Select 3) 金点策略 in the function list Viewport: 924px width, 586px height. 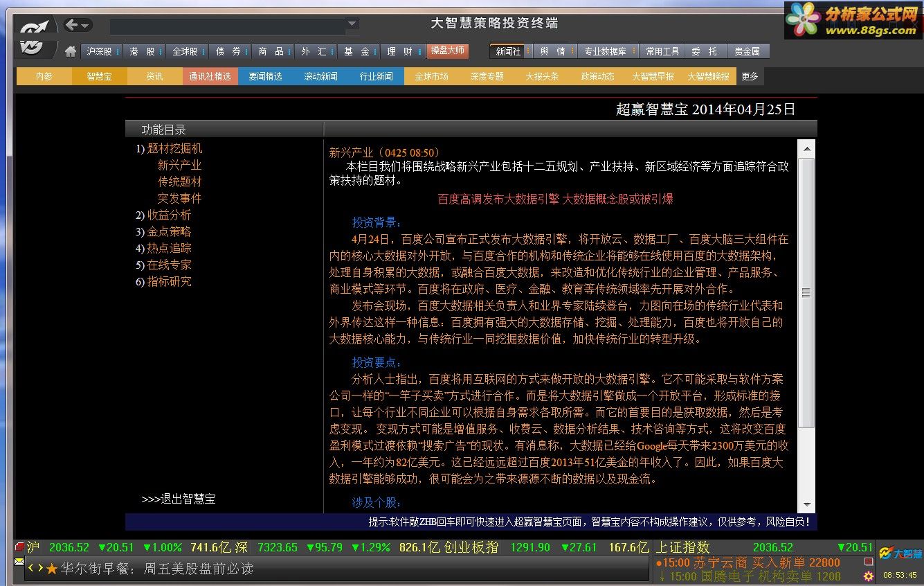pyautogui.click(x=163, y=231)
